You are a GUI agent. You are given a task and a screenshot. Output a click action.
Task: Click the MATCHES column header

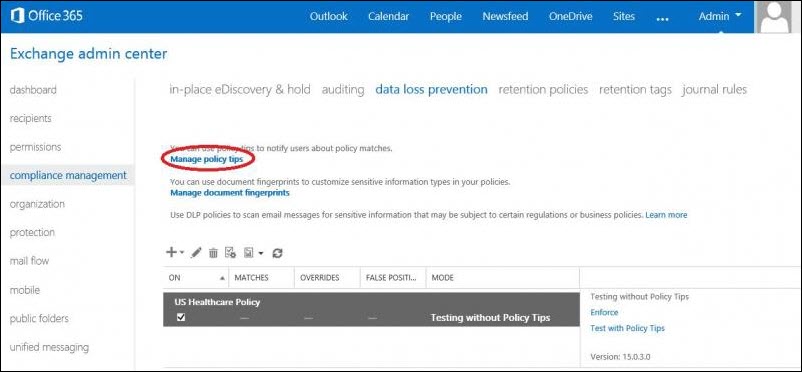[x=262, y=278]
